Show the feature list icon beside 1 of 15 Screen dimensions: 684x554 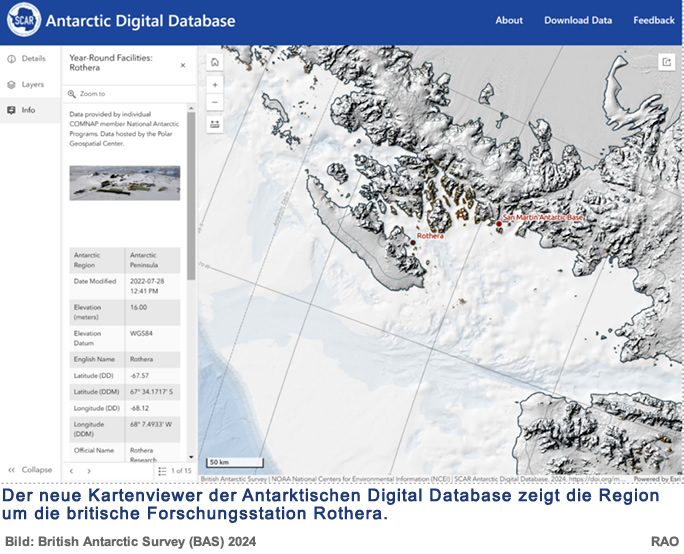click(x=162, y=470)
